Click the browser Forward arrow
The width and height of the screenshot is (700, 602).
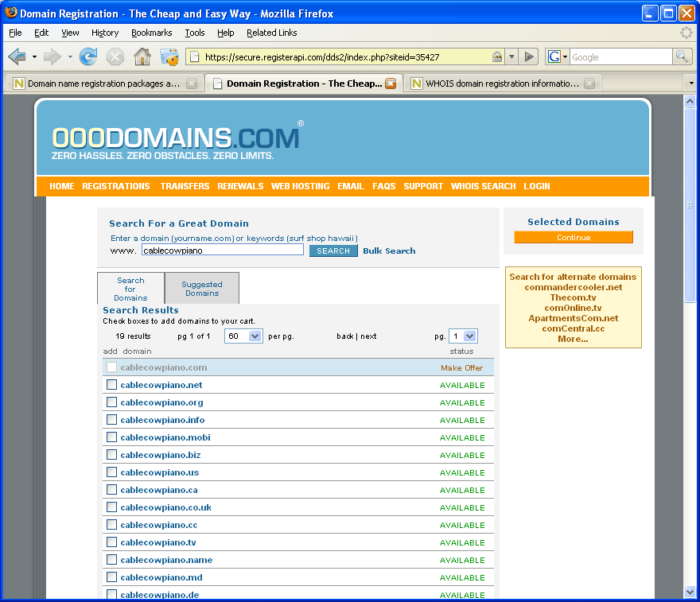52,56
